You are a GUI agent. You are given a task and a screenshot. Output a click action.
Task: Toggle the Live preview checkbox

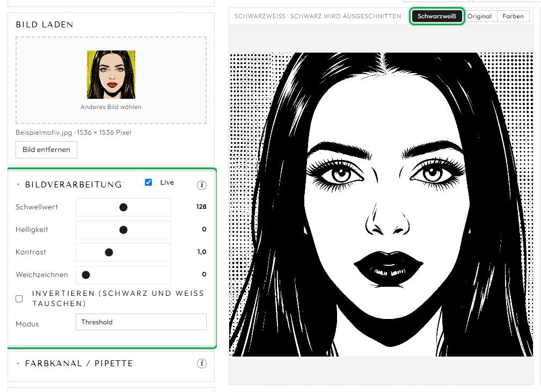click(148, 182)
